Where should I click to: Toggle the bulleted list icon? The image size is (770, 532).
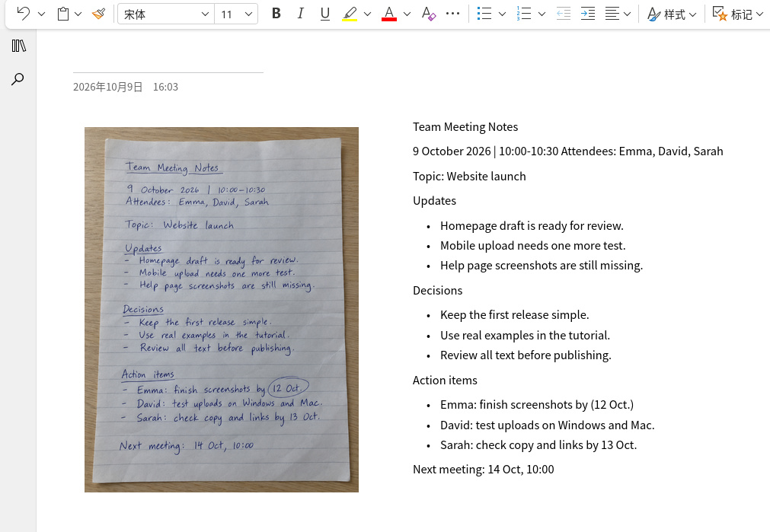pyautogui.click(x=484, y=14)
